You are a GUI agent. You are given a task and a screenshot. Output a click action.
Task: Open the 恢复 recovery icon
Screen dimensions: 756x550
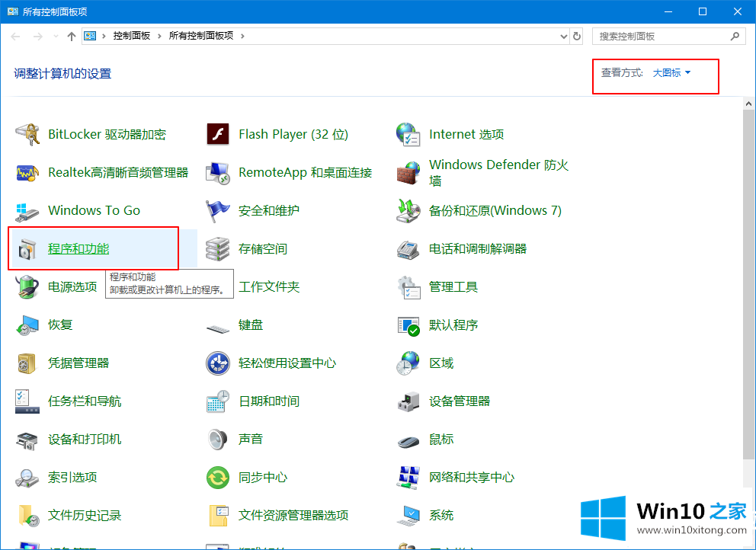[27, 325]
